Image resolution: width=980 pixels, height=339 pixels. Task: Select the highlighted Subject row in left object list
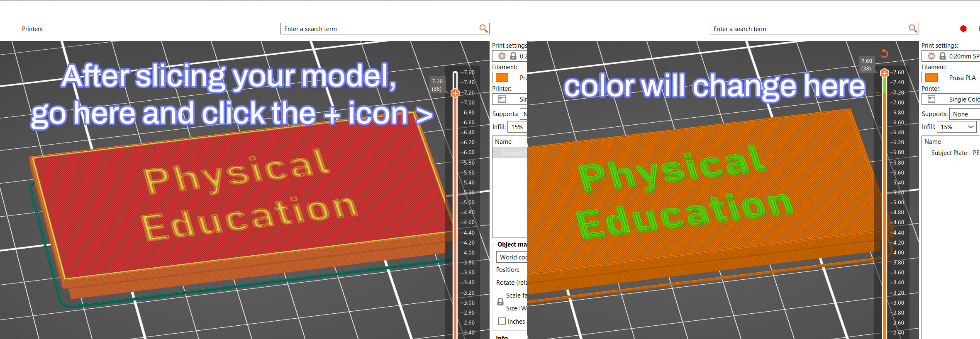(x=510, y=153)
